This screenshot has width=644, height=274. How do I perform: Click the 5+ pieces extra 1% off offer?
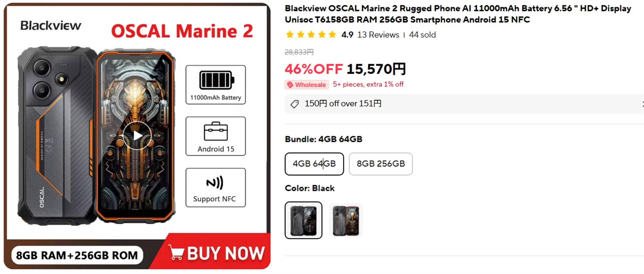(x=368, y=84)
